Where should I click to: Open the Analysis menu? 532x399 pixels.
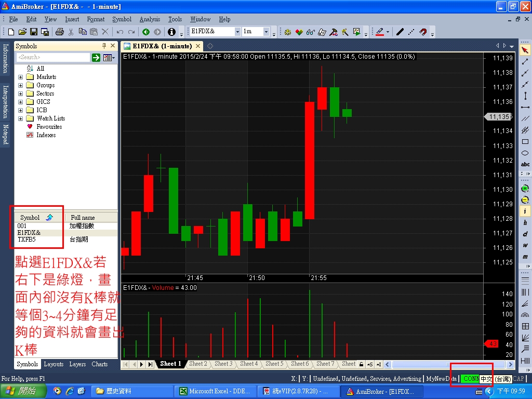point(150,19)
